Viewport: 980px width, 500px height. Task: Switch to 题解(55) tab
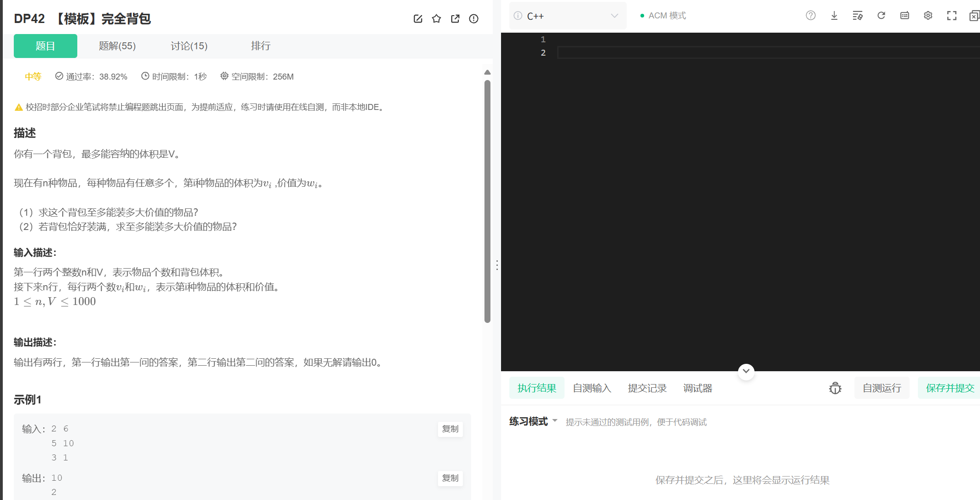click(x=117, y=46)
